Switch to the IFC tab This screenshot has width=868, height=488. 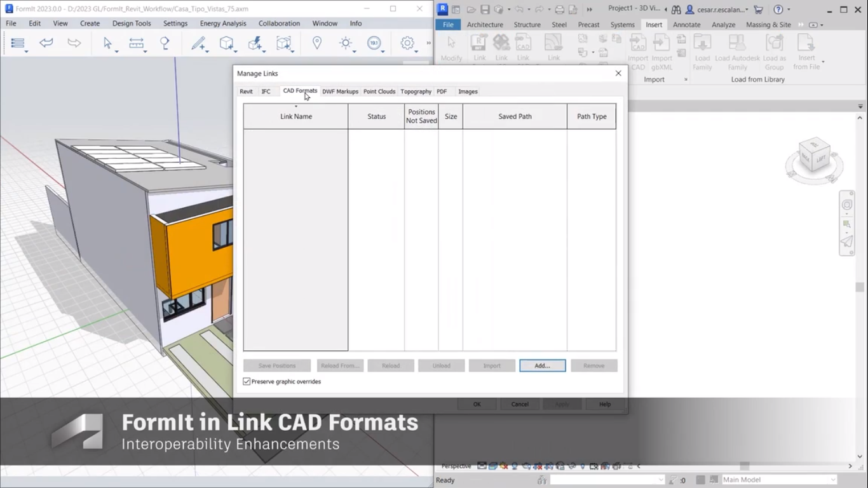coord(266,91)
